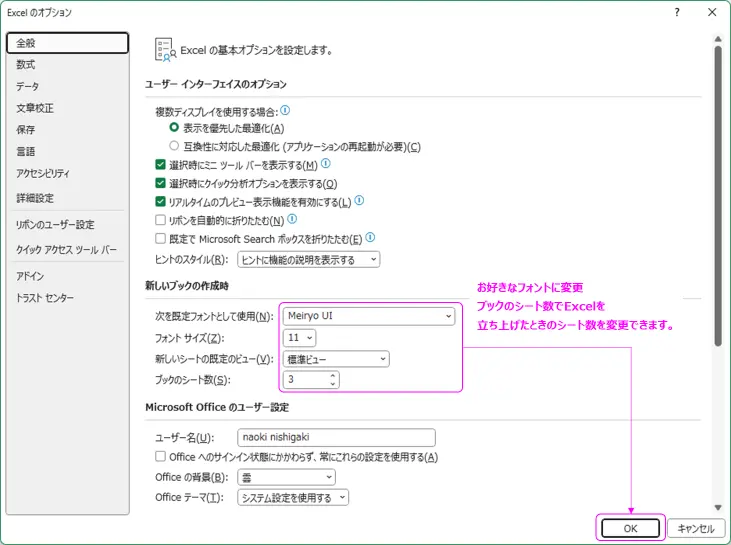731x545 pixels.
Task: Switch to アクセシビリティ category
Action: (x=68, y=173)
